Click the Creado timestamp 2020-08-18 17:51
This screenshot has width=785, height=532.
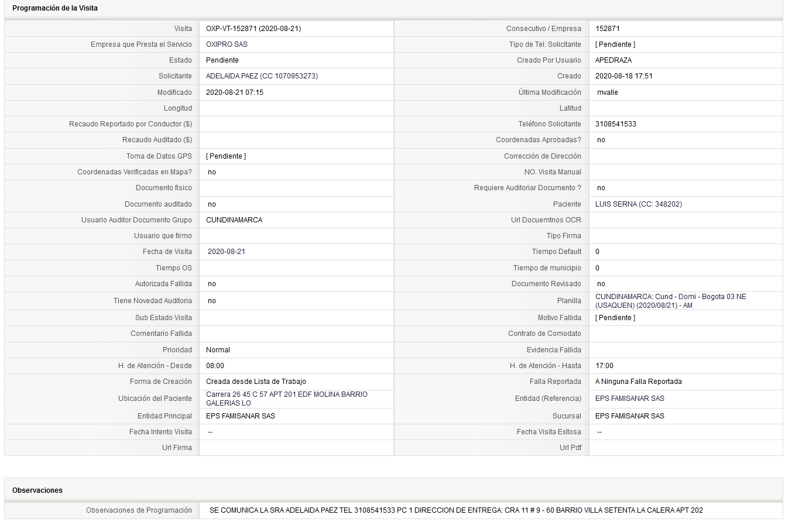click(624, 76)
